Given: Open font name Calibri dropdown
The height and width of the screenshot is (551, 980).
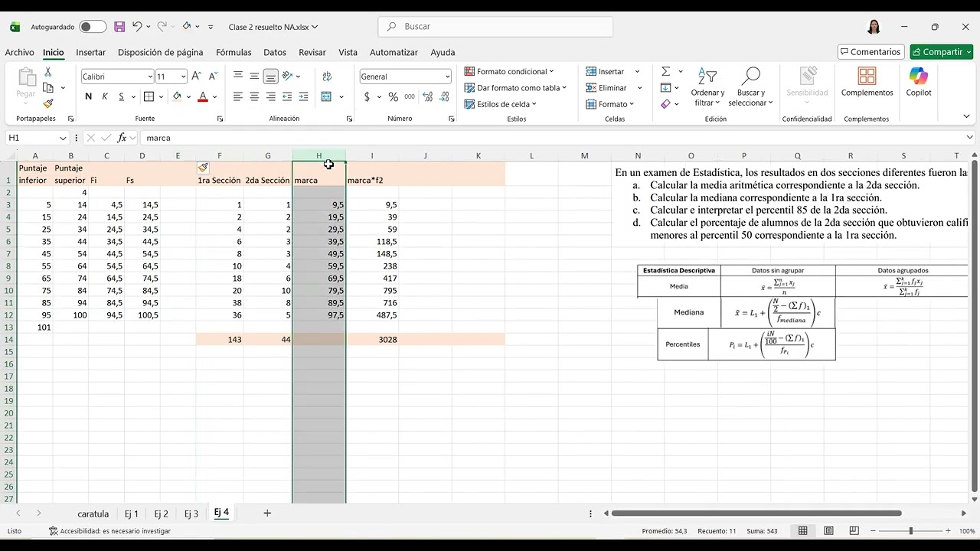Looking at the screenshot, I should [150, 77].
